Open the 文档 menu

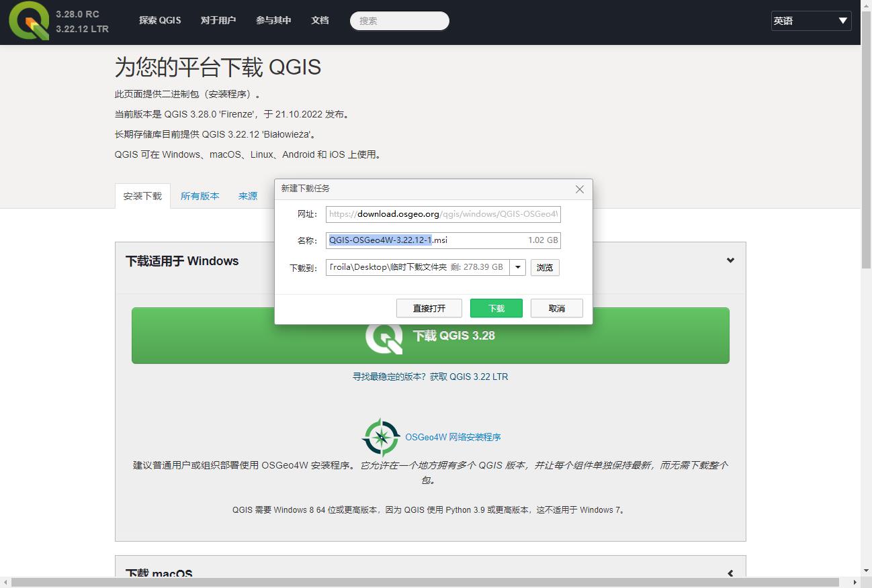(320, 21)
